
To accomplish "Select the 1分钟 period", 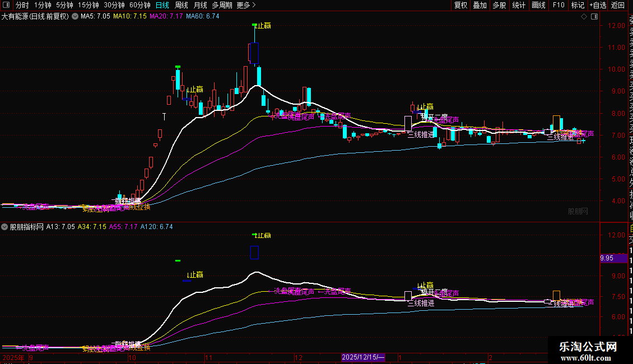I will 43,5.
